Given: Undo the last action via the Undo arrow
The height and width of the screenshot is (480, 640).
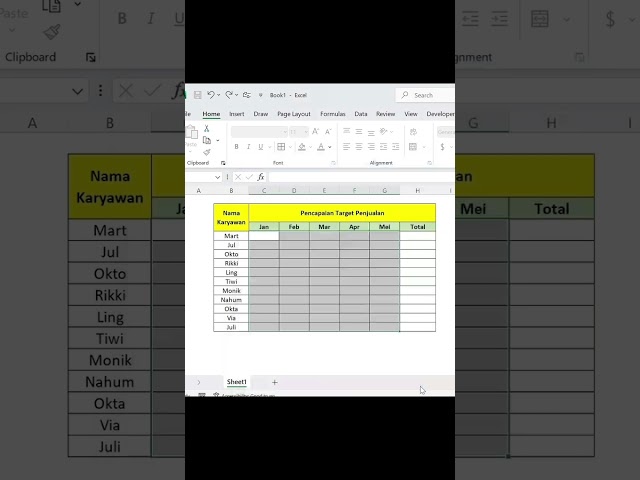Looking at the screenshot, I should coord(211,95).
